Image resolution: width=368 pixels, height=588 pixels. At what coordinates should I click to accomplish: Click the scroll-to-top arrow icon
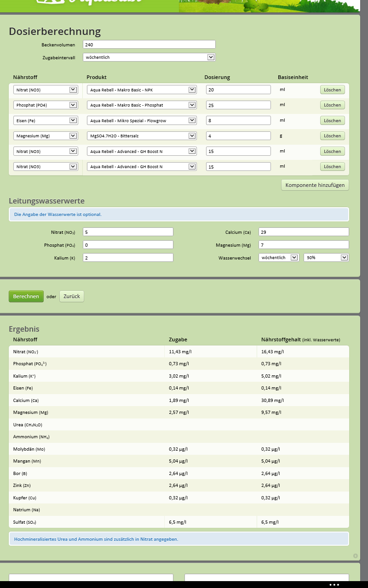point(356,556)
